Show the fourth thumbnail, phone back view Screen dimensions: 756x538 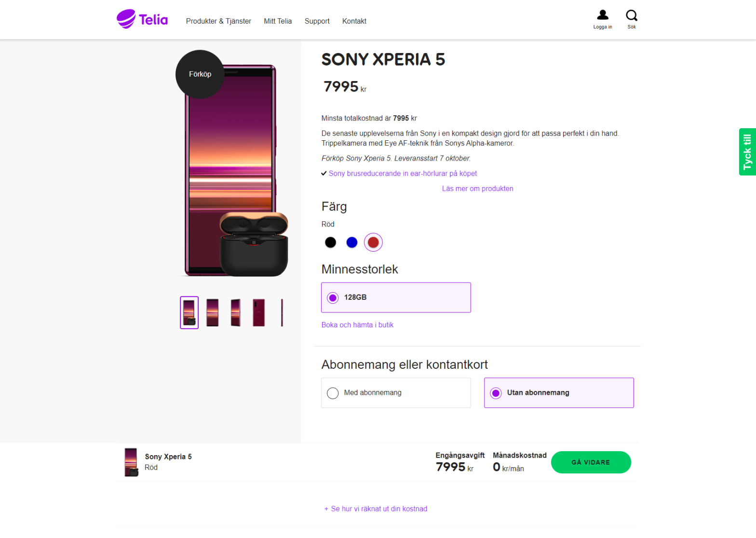[259, 312]
